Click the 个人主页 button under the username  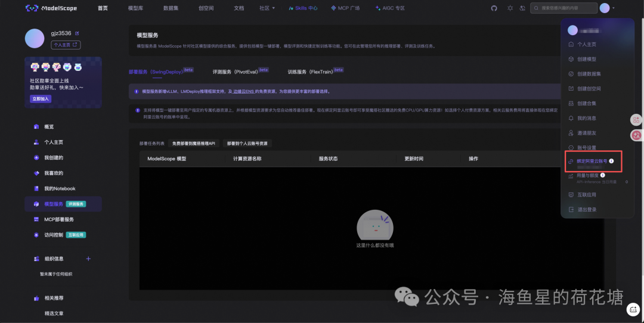(x=66, y=45)
